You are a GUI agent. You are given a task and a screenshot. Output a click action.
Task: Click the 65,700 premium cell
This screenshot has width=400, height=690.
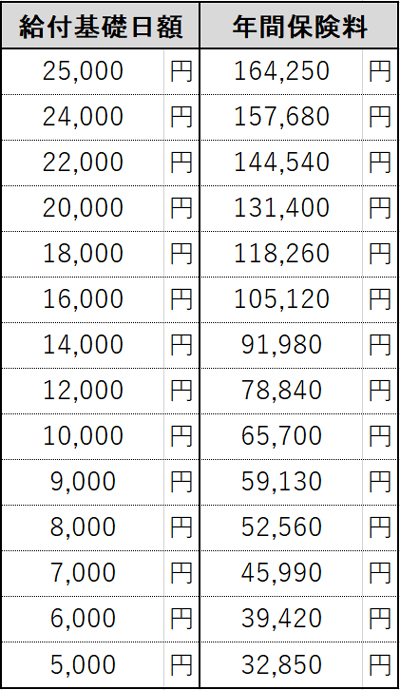click(281, 437)
